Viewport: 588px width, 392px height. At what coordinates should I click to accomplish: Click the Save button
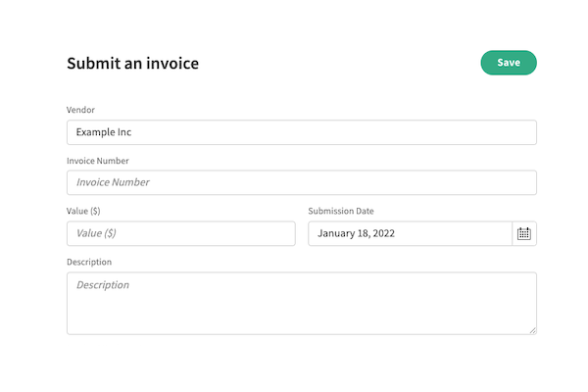tap(509, 63)
